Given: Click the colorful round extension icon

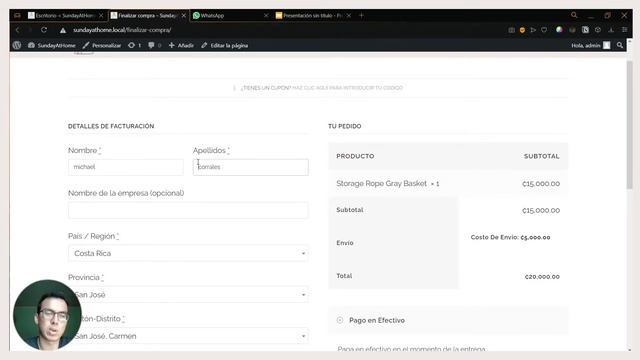Looking at the screenshot, I should coord(559,29).
